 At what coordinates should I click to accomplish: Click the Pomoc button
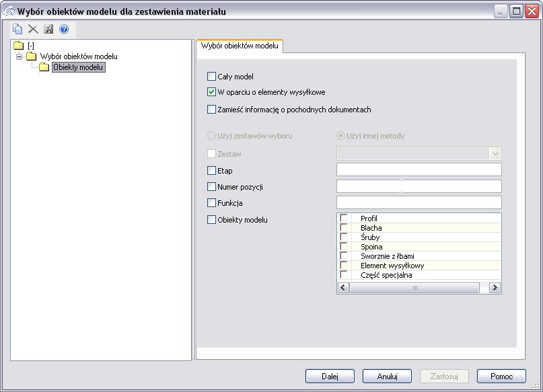tap(501, 376)
